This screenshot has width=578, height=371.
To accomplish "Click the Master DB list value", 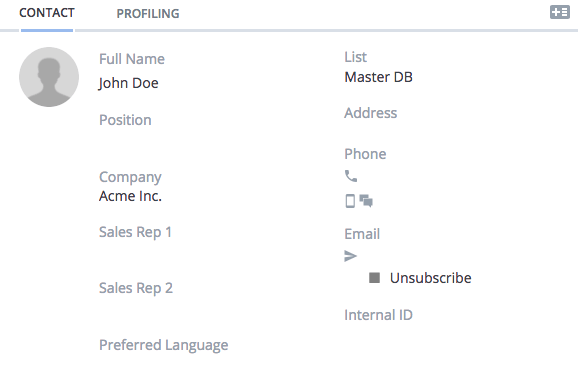I will (378, 77).
